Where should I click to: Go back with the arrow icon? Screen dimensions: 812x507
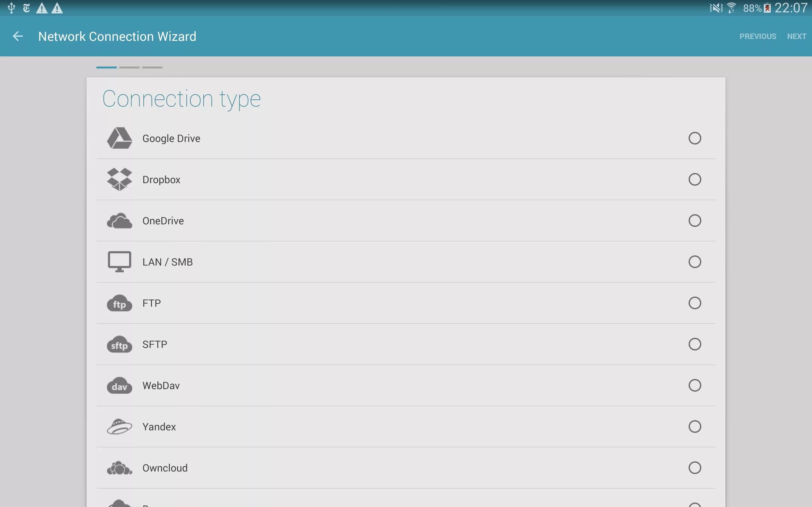click(18, 36)
